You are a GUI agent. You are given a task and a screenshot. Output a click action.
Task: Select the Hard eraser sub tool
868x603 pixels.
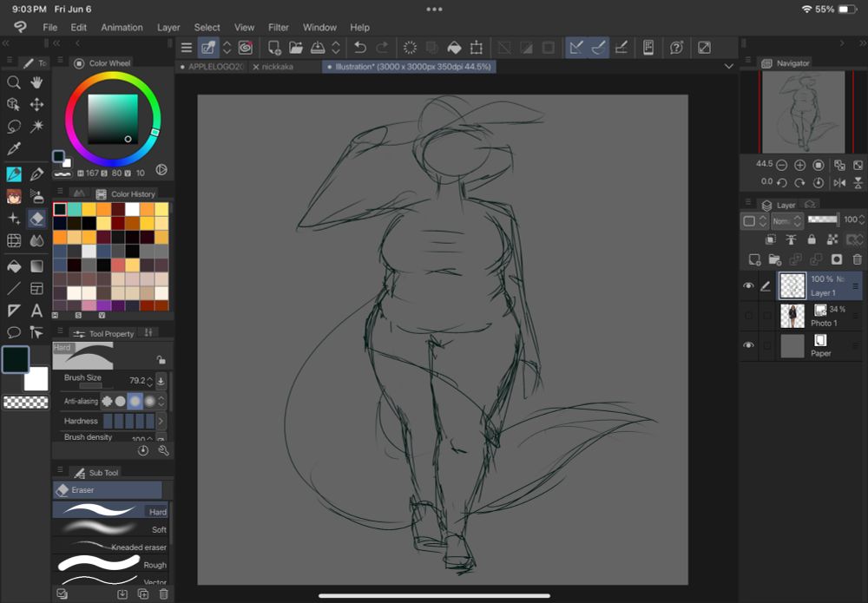111,510
